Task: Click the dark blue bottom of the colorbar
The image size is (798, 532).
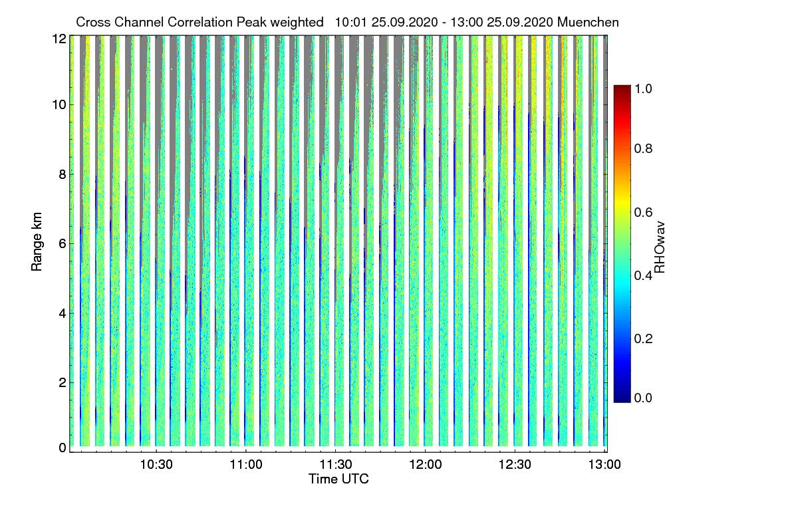Action: pos(621,396)
